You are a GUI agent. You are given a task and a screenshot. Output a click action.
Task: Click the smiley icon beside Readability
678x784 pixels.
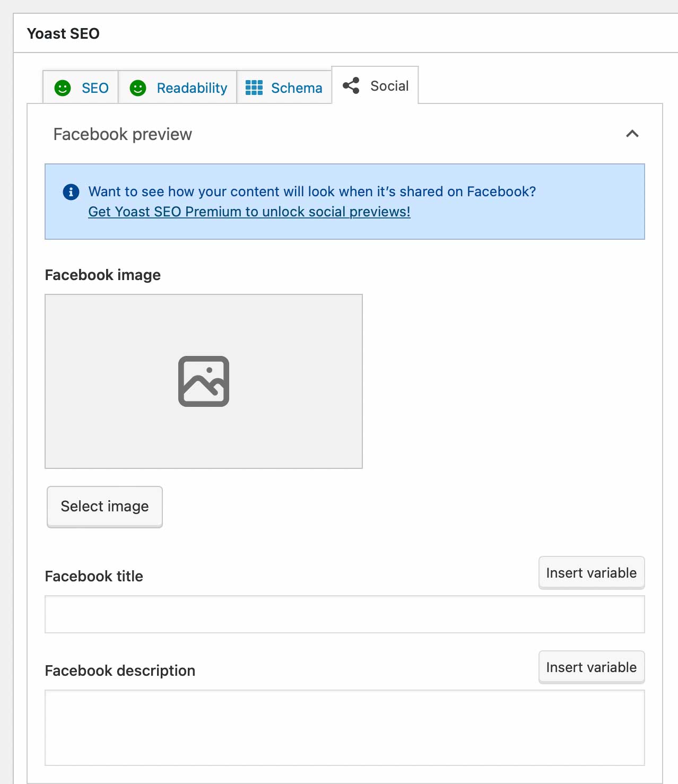[x=138, y=88]
